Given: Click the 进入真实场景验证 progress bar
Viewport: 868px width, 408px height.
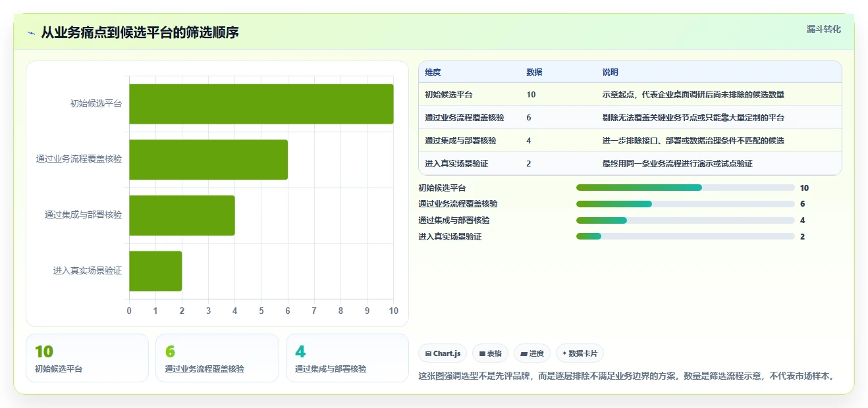Looking at the screenshot, I should pyautogui.click(x=685, y=236).
